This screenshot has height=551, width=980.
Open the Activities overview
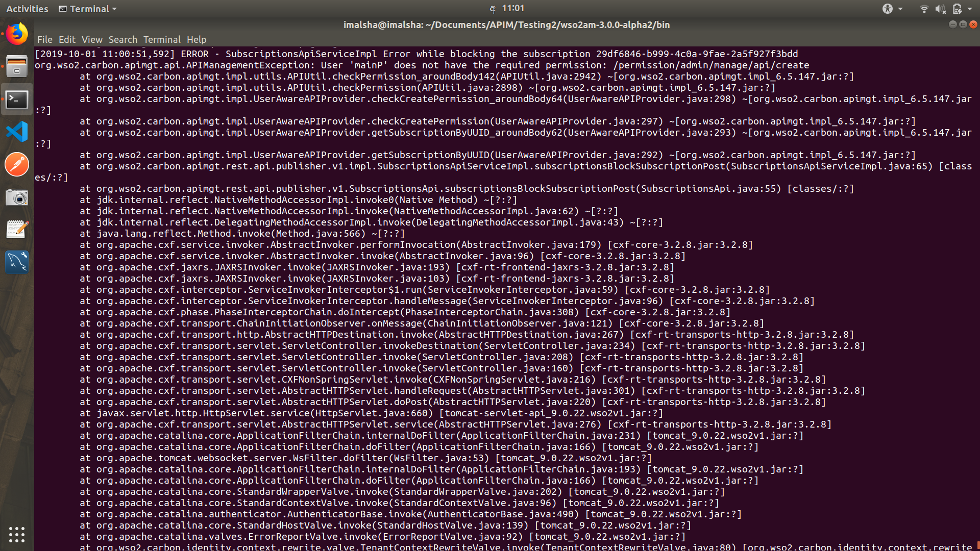pos(27,9)
